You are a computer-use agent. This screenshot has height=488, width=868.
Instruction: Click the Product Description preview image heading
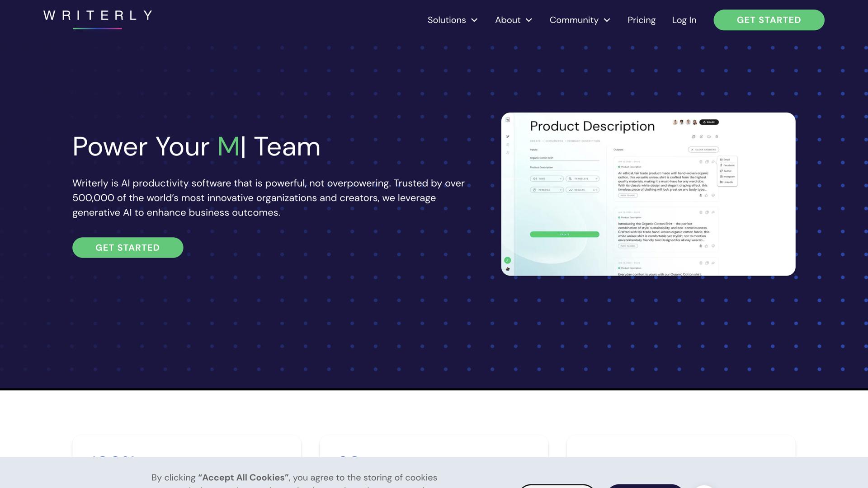[x=592, y=127]
